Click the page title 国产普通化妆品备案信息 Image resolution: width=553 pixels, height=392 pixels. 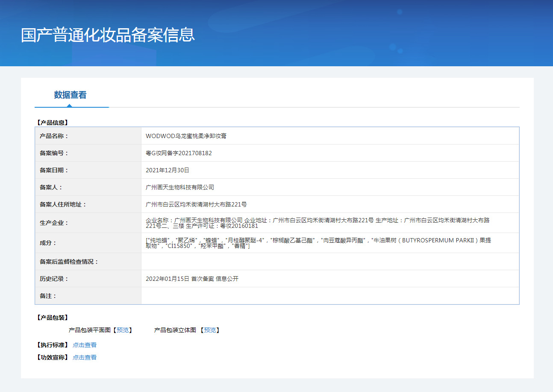(108, 35)
